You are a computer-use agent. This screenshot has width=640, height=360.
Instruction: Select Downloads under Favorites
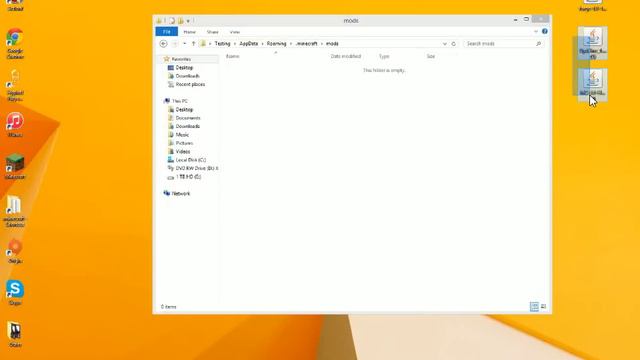point(187,76)
